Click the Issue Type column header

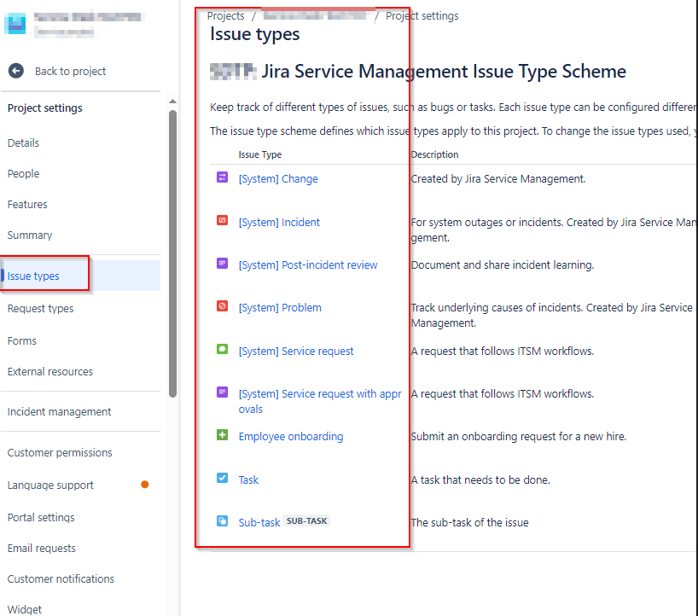(260, 154)
